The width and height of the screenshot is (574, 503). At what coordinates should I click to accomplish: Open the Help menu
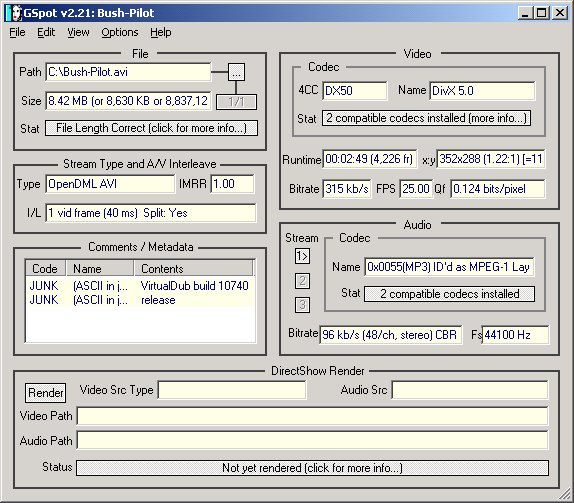click(161, 32)
